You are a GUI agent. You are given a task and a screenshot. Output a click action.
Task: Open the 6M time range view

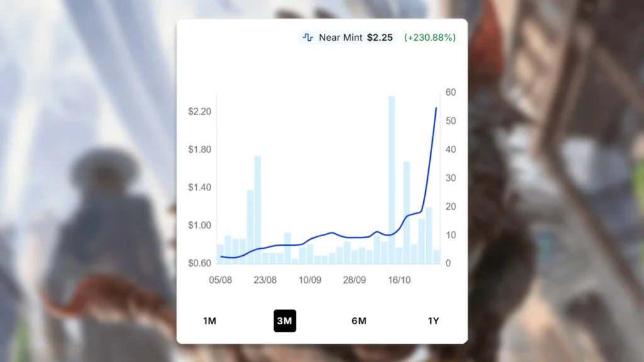(358, 321)
